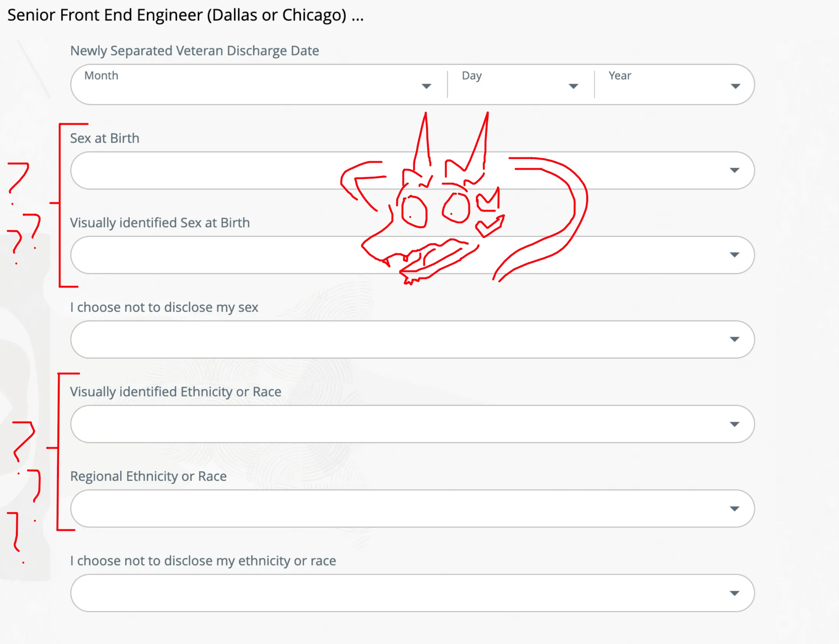The height and width of the screenshot is (644, 839).
Task: Click the Day dropdown chevron arrow
Action: click(x=573, y=87)
